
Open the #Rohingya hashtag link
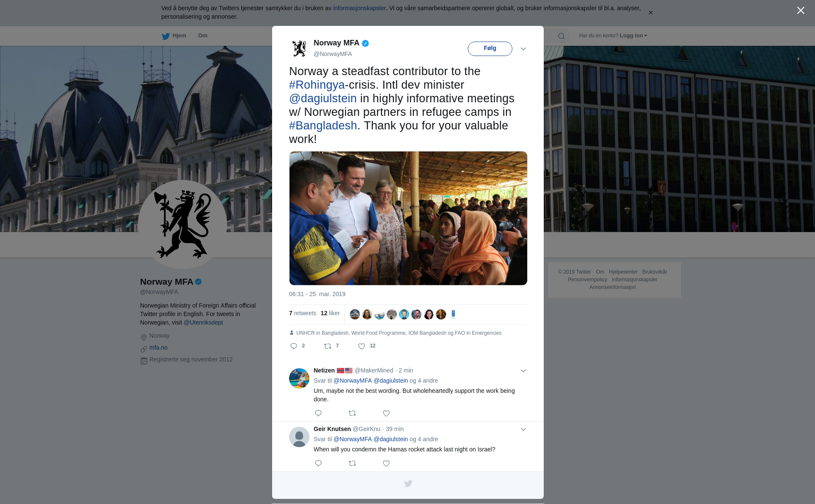click(x=317, y=85)
